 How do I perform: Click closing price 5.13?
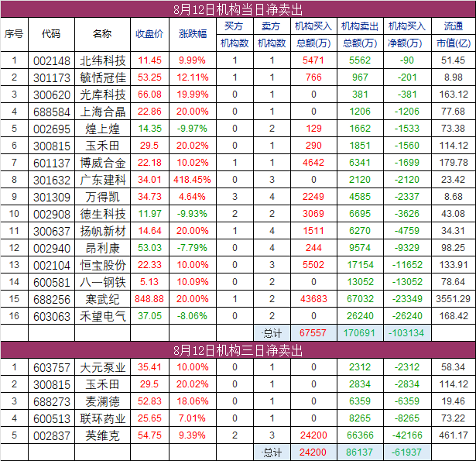click(149, 282)
